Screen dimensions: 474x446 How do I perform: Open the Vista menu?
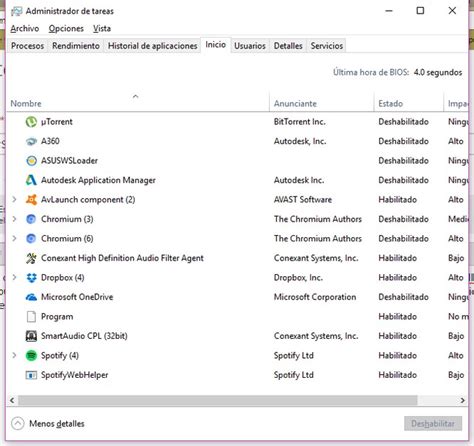coord(102,29)
